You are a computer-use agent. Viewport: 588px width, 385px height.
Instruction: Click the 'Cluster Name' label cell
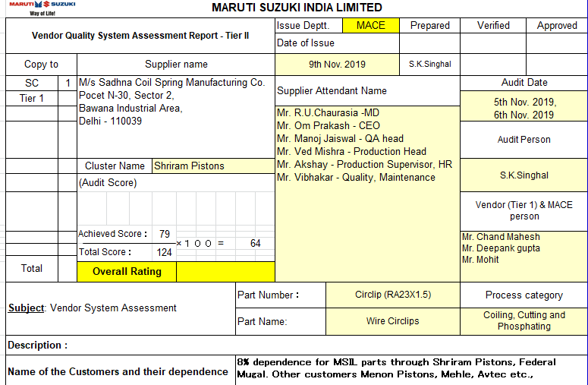pos(115,166)
